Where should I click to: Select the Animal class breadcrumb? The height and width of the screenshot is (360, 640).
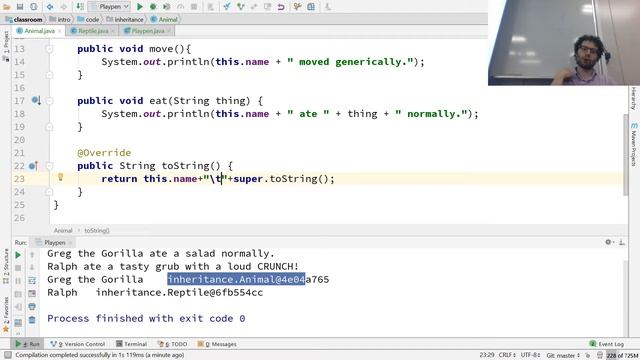click(164, 19)
